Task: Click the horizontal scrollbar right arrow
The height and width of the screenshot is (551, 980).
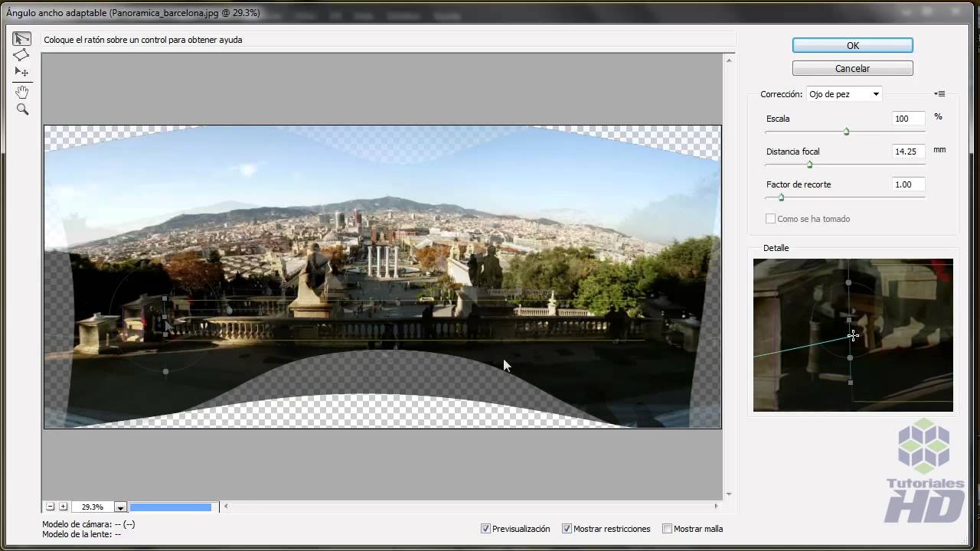Action: tap(716, 506)
